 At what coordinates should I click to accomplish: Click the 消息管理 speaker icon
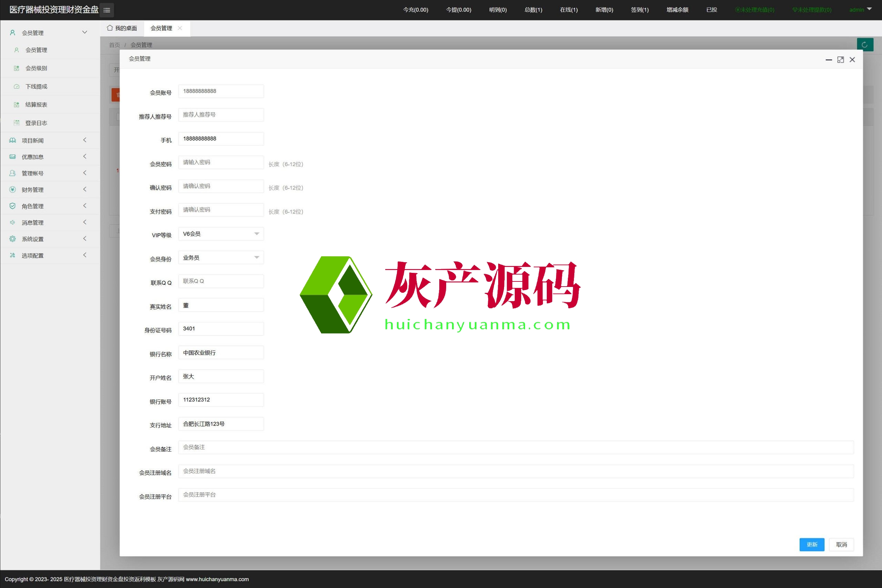[x=12, y=223]
